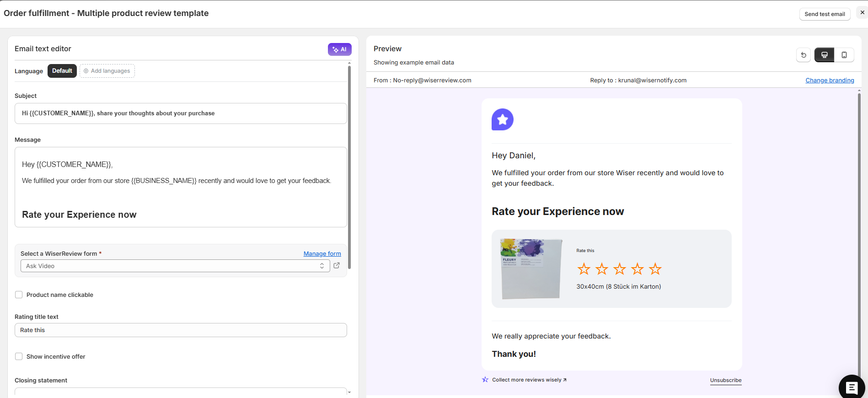Image resolution: width=868 pixels, height=398 pixels.
Task: Click the AI text generator button
Action: tap(339, 49)
